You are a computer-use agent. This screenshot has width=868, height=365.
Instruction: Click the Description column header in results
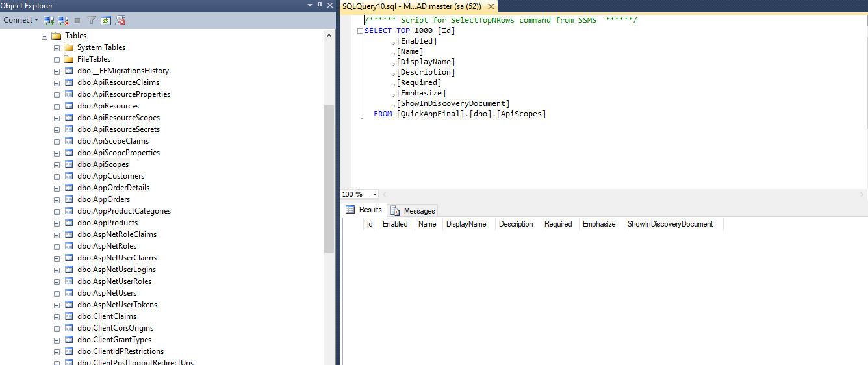coord(518,224)
